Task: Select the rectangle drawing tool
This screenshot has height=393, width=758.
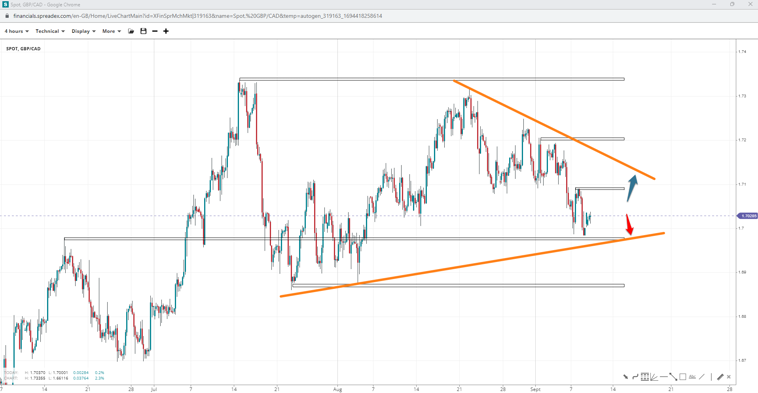Action: coord(683,377)
